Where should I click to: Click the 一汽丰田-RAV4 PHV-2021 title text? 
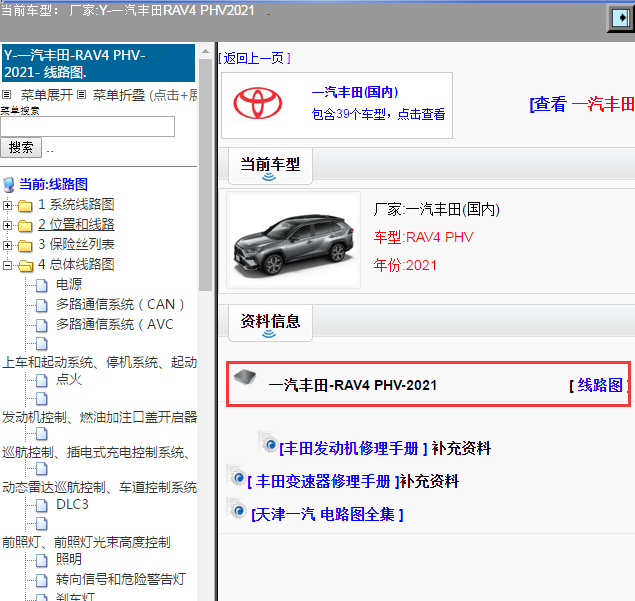point(352,385)
